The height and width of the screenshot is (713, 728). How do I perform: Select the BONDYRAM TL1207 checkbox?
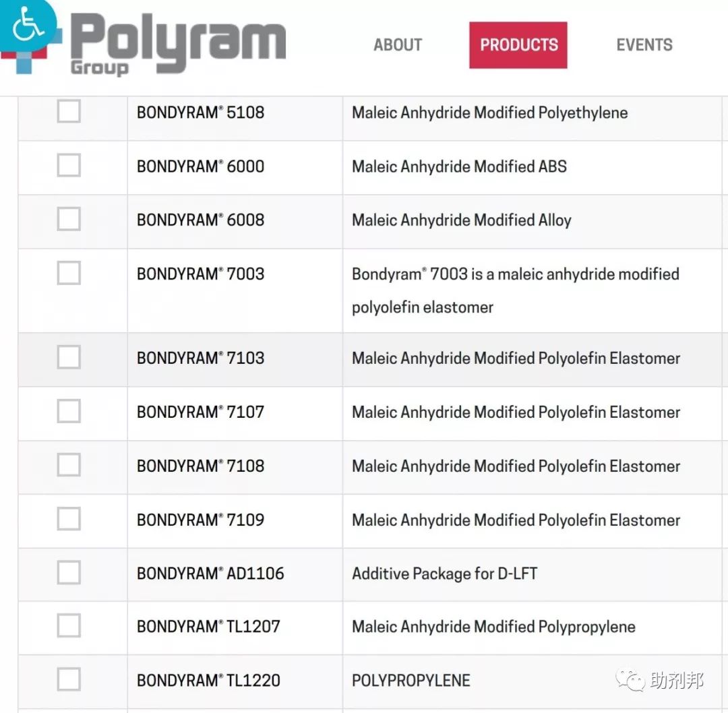(69, 625)
